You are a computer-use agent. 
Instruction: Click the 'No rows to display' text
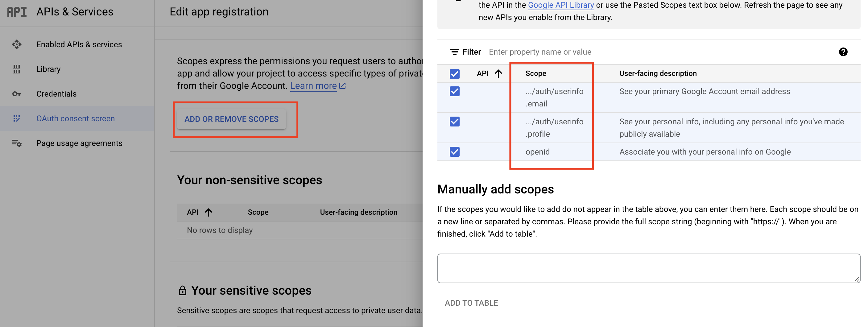tap(220, 230)
